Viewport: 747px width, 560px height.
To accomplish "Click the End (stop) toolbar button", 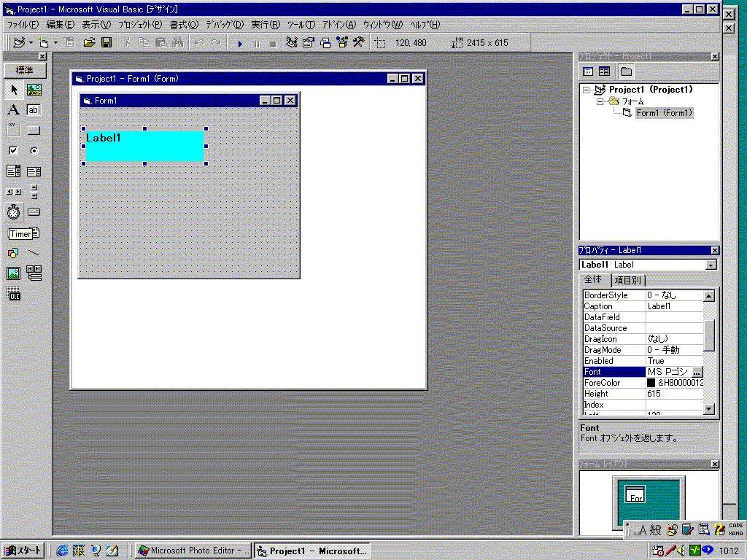I will pos(273,43).
